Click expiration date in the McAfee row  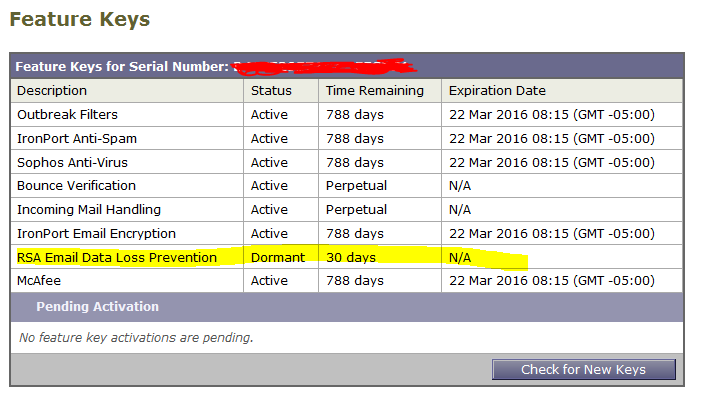point(552,281)
